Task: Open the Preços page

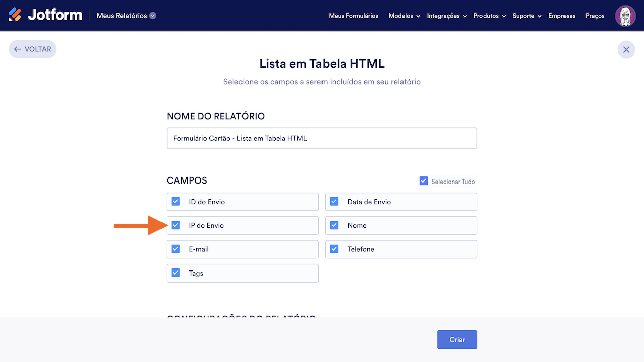Action: coord(595,16)
